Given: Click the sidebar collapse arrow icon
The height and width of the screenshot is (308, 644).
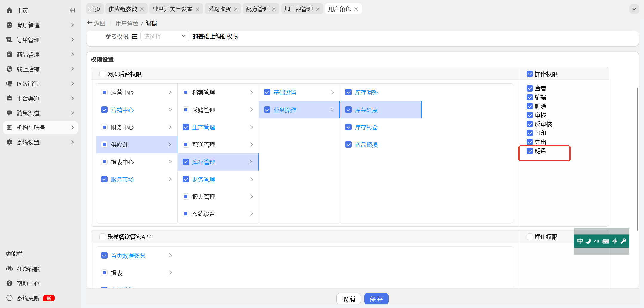Looking at the screenshot, I should 72,10.
